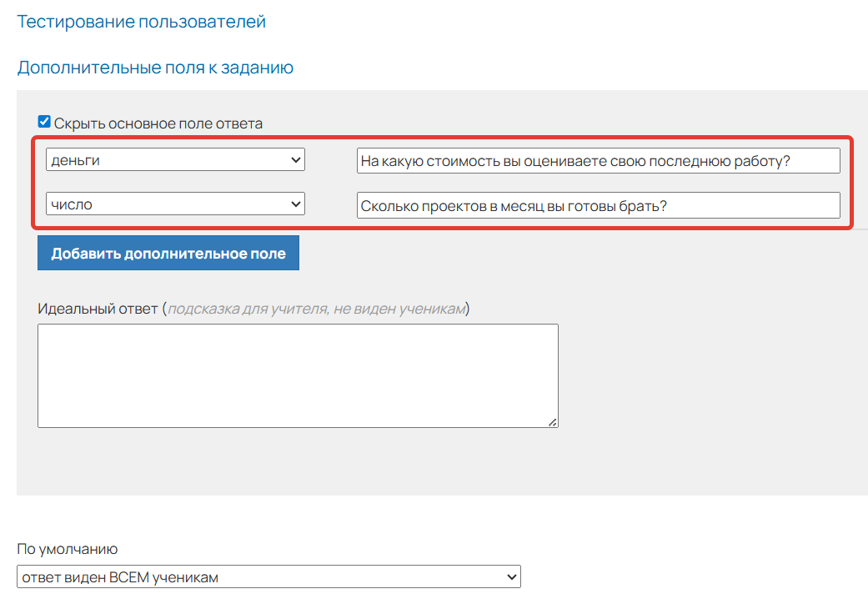Click the chevron arrow of the "число" select
The height and width of the screenshot is (609, 868).
pos(295,204)
